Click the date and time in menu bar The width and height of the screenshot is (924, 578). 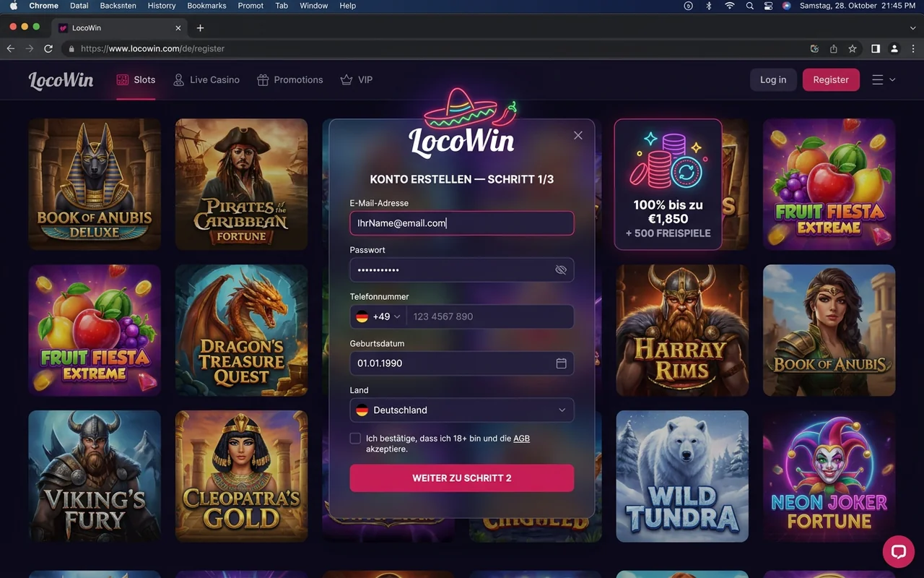click(858, 6)
